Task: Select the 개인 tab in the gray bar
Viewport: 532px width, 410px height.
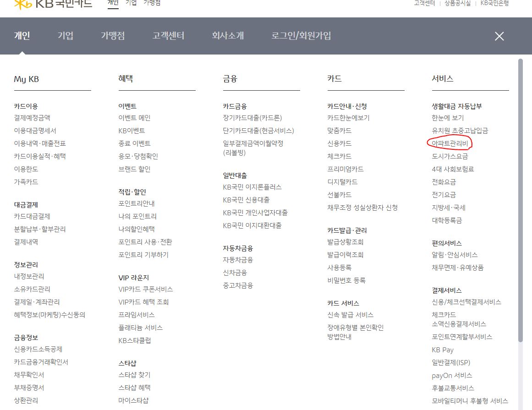Action: 22,36
